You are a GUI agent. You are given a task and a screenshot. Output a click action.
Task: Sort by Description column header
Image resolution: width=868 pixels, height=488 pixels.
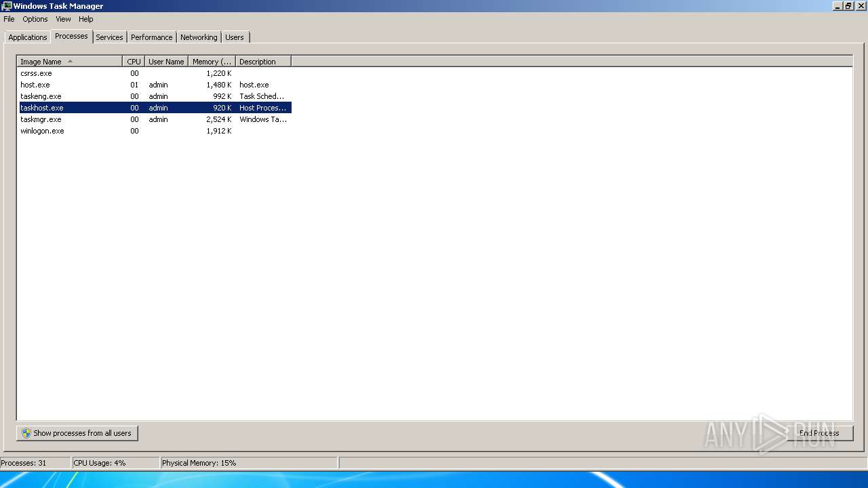click(263, 62)
